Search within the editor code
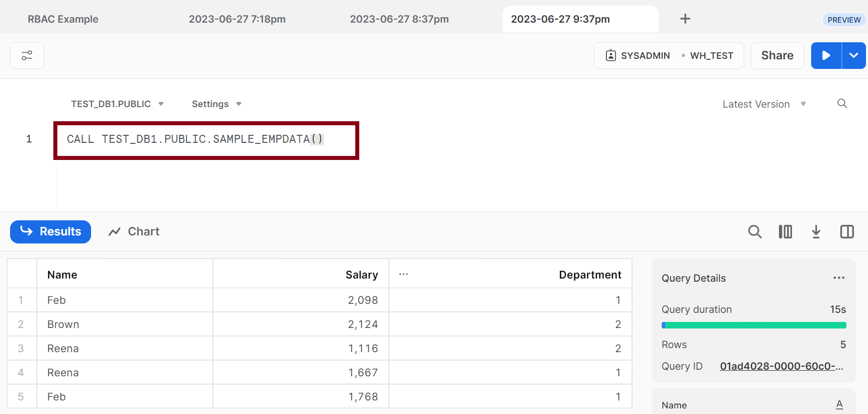The width and height of the screenshot is (868, 414). pyautogui.click(x=842, y=104)
